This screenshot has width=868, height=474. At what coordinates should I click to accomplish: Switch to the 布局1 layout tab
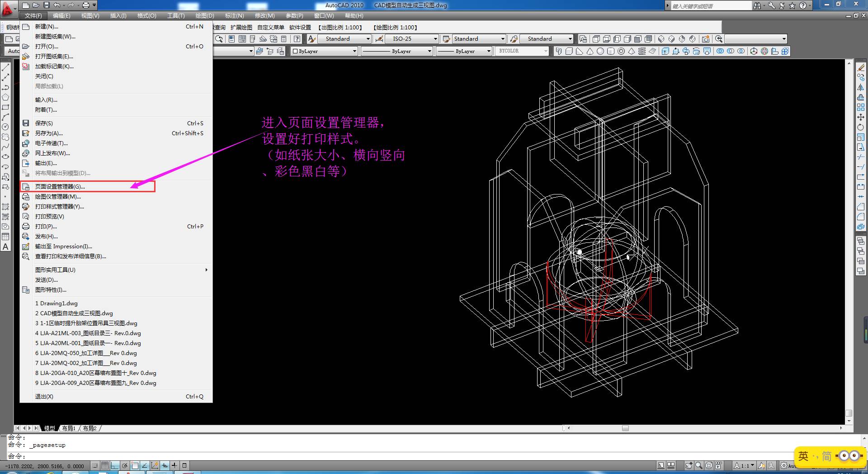tap(69, 428)
